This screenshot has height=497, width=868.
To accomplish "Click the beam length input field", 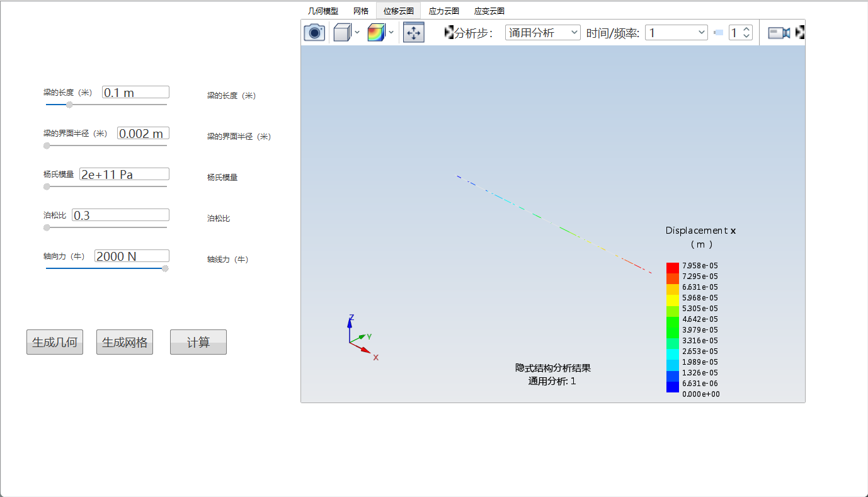I will (135, 92).
